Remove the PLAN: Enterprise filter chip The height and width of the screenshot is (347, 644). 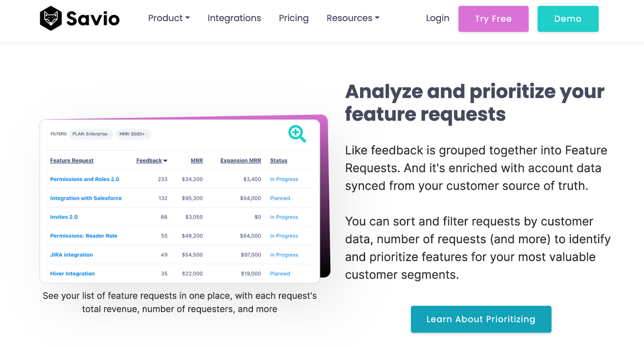(x=110, y=134)
